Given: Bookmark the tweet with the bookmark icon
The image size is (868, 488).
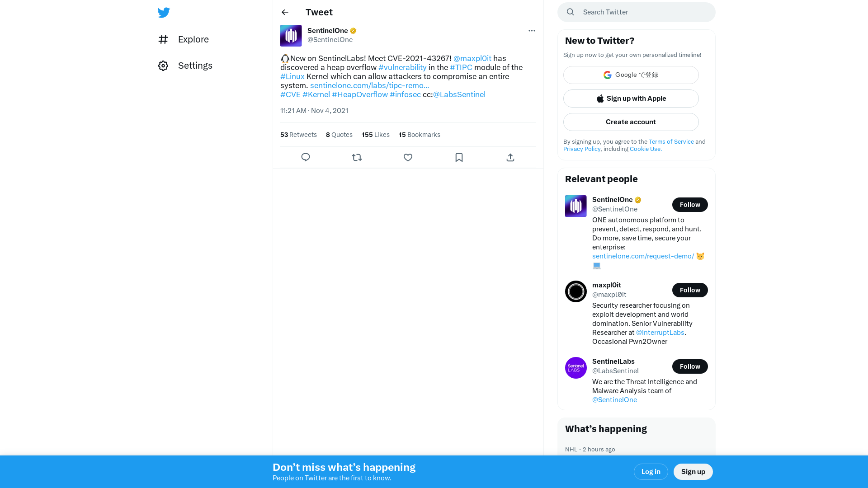Looking at the screenshot, I should 459,157.
